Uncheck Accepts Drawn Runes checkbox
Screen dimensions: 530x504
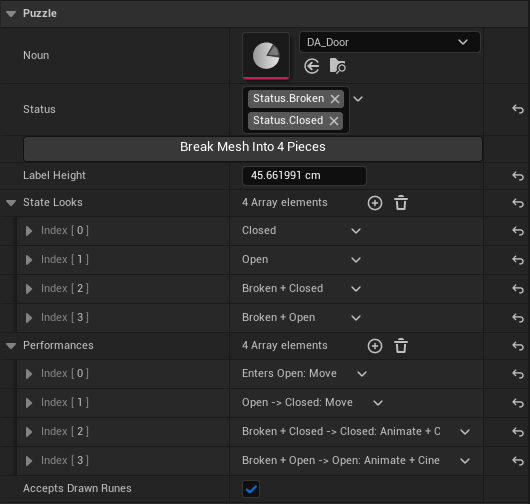251,489
